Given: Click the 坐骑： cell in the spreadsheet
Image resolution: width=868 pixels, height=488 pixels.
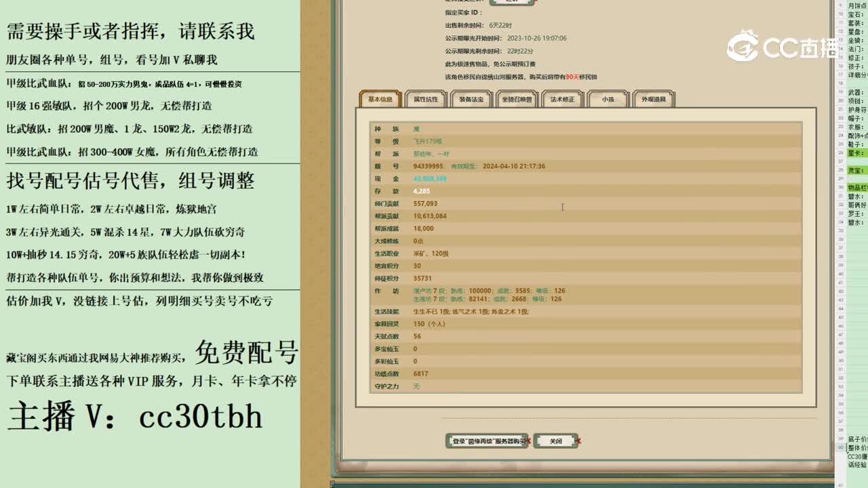Looking at the screenshot, I should click(856, 40).
